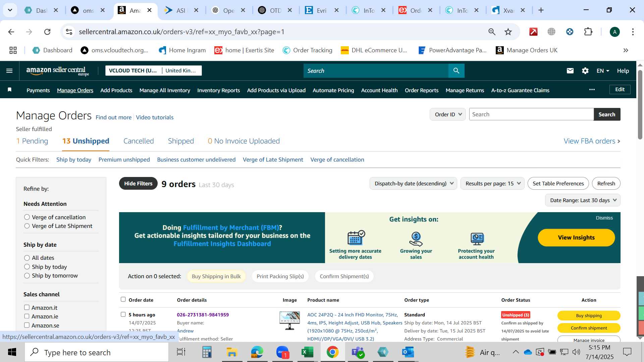Open the Chrome profile avatar A
This screenshot has height=362, width=644.
[614, 32]
